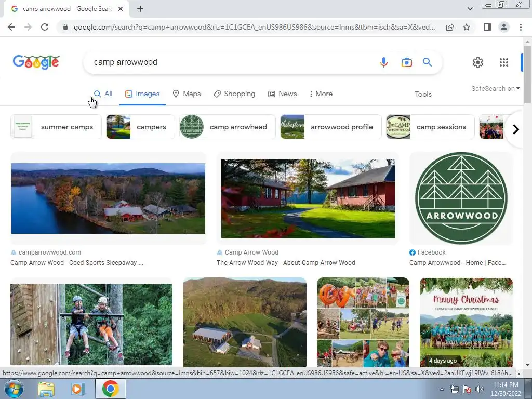Click the Camp Arrow Wood source name
This screenshot has width=532, height=399.
pyautogui.click(x=251, y=252)
